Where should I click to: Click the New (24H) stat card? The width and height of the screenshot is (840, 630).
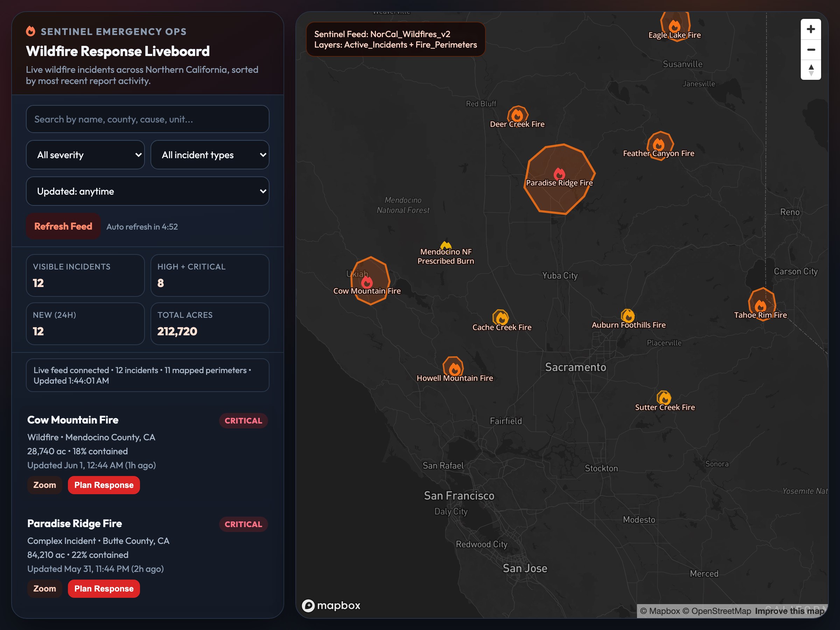coord(85,323)
